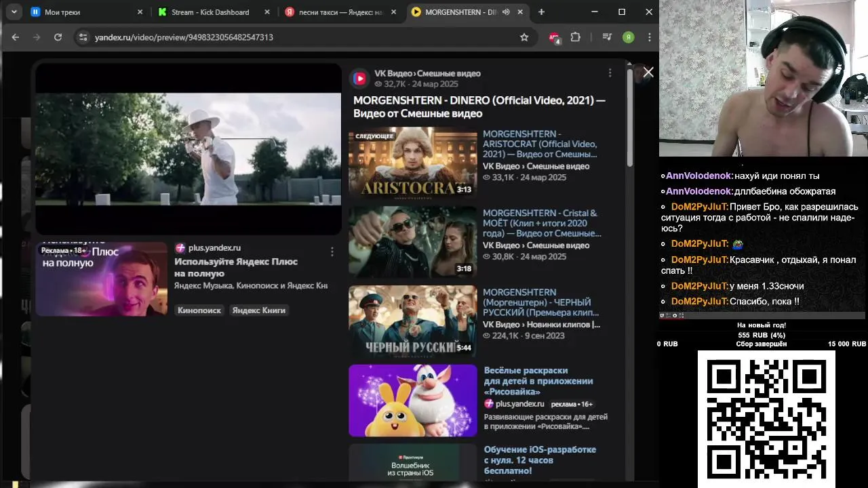Viewport: 868px width, 488px height.
Task: Mute audio icon on MORGENSHTERN tab
Action: pos(506,12)
